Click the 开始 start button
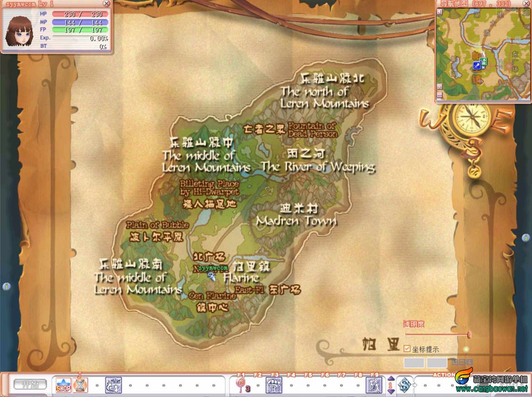This screenshot has width=532, height=397. point(30,384)
